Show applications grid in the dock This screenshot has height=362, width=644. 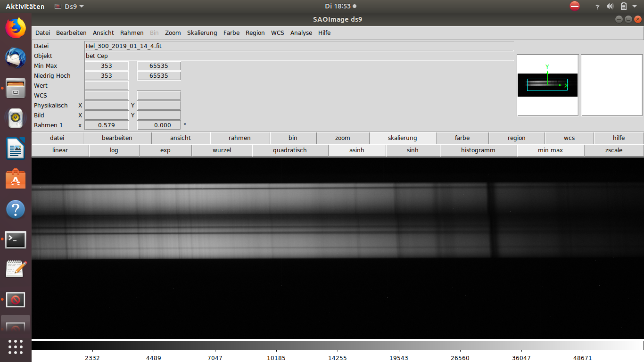click(x=16, y=346)
